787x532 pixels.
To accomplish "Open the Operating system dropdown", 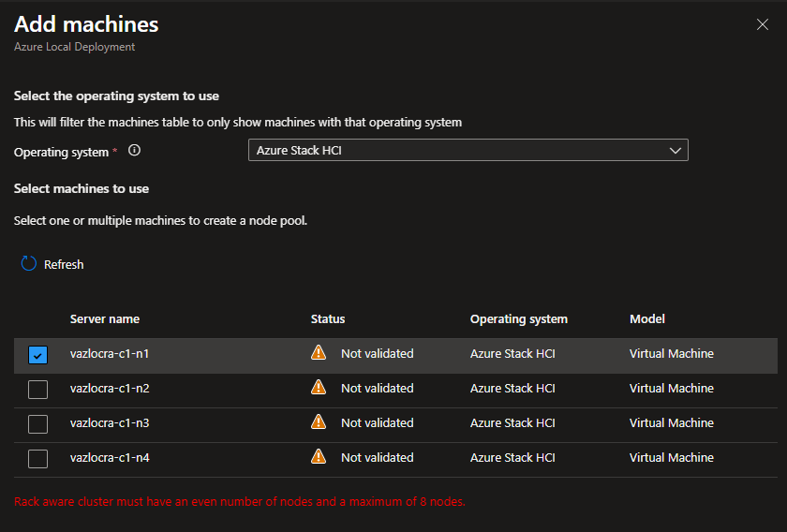I will pos(467,150).
